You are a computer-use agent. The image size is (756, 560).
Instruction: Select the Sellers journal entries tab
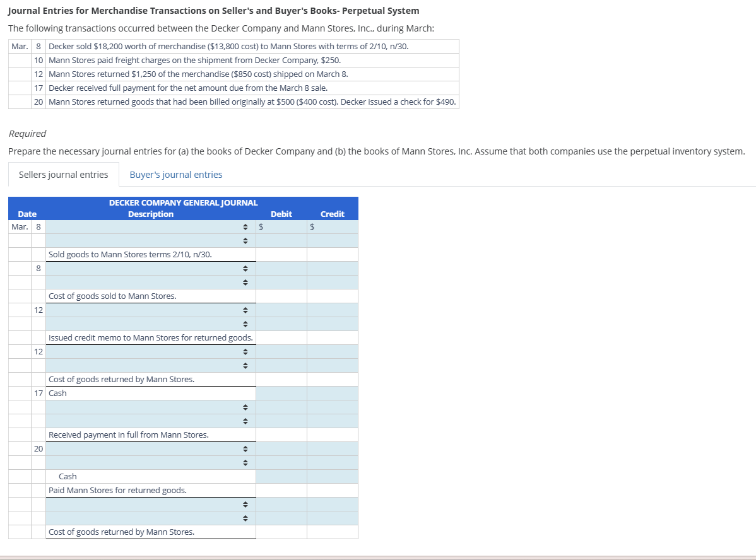(63, 175)
